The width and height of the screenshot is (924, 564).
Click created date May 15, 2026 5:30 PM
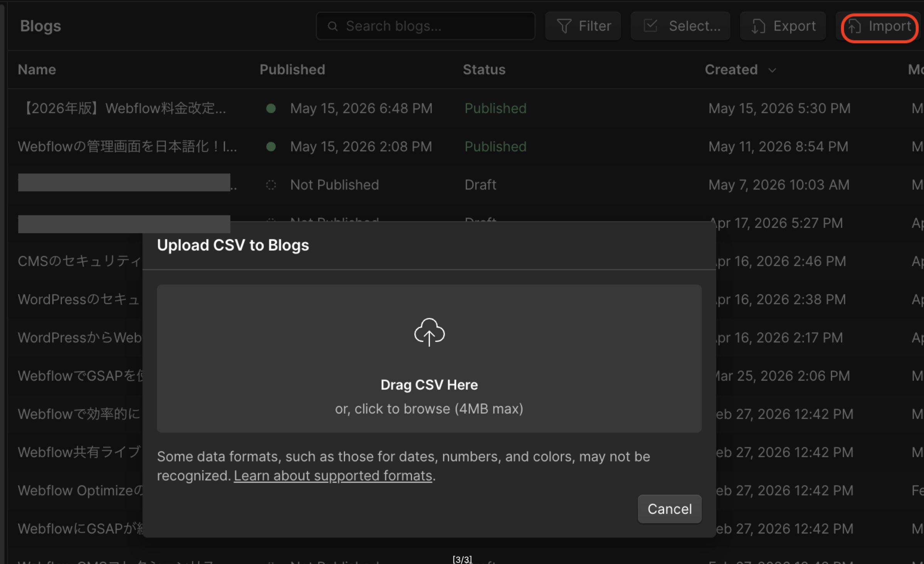780,108
